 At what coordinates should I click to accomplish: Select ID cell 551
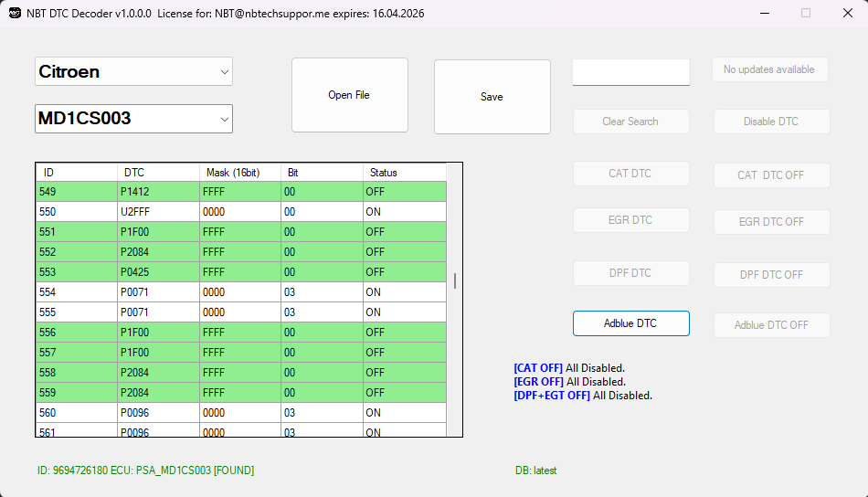[77, 232]
